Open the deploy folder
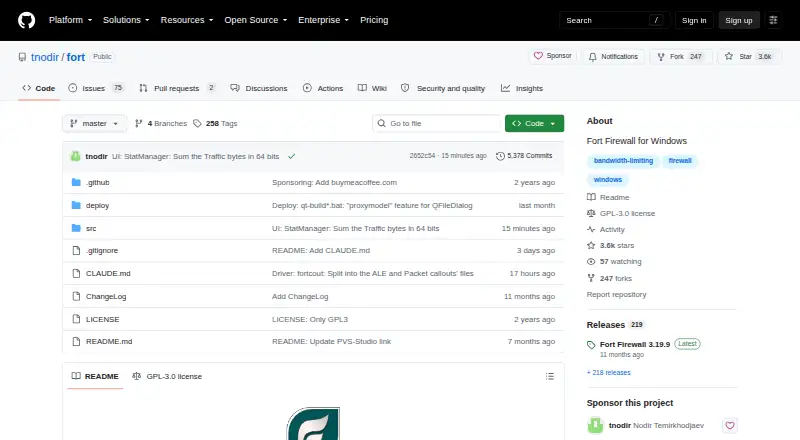This screenshot has width=800, height=440. click(97, 205)
